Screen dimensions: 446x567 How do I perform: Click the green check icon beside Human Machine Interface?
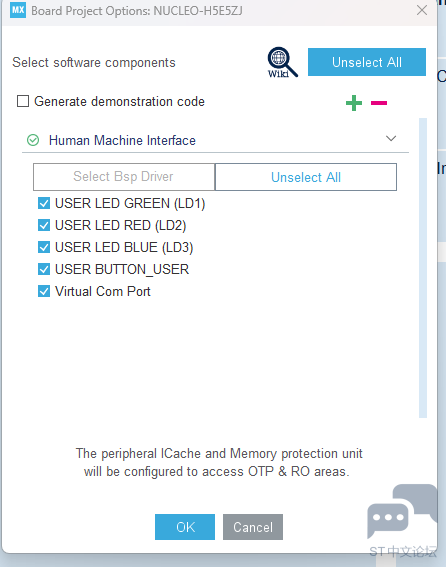33,140
